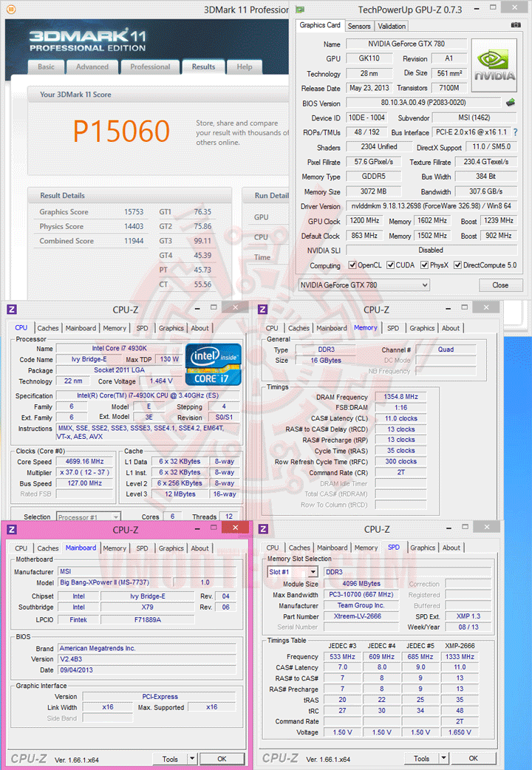
Task: Switch to the Sensors tab in GPU-Z
Action: [x=359, y=26]
